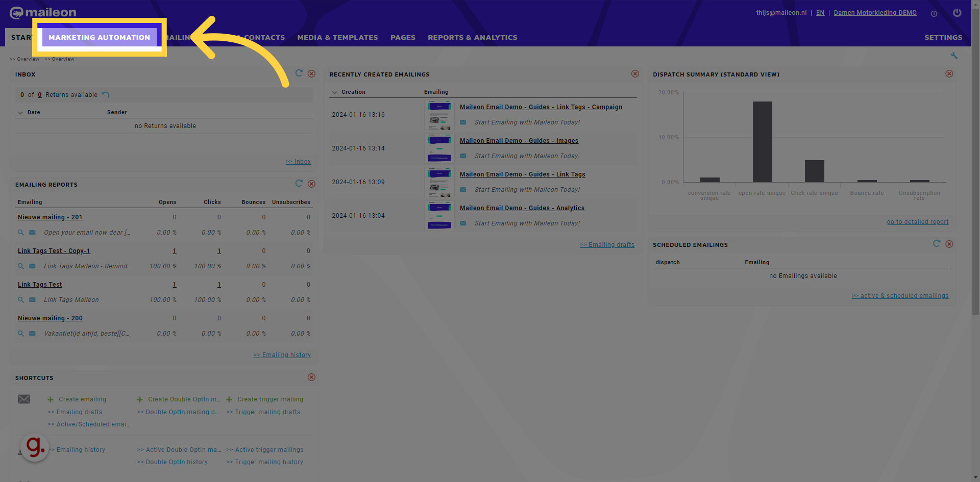Open the Settings menu
This screenshot has width=980, height=482.
tap(943, 37)
